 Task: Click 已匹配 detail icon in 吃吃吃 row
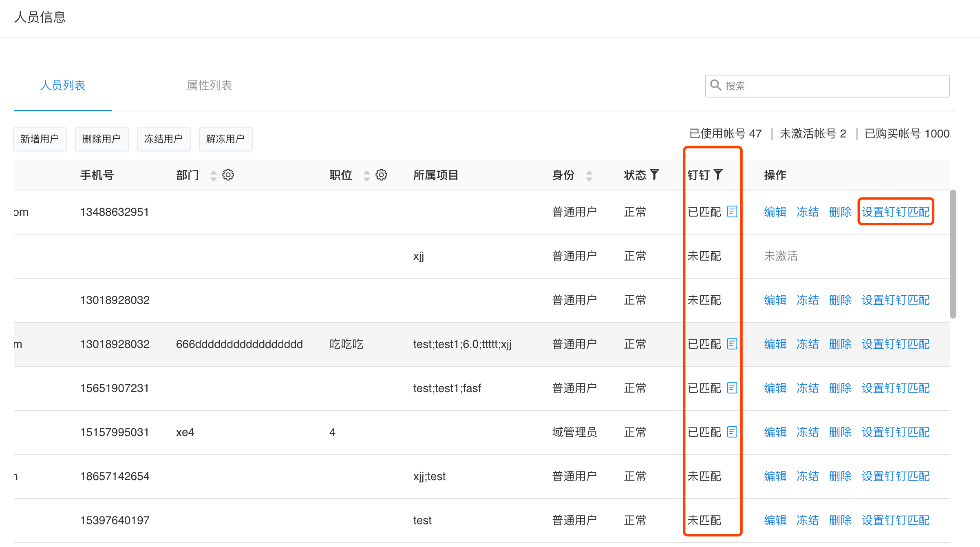pos(732,344)
